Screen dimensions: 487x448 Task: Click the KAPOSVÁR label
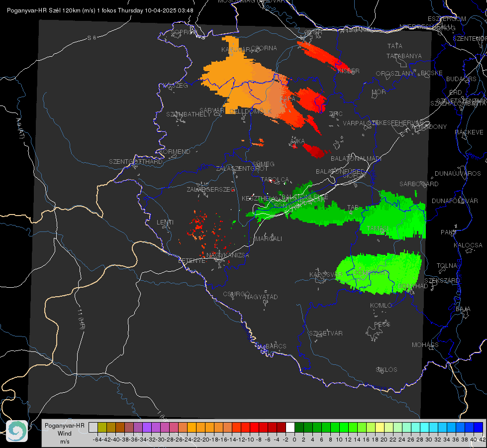(326, 274)
